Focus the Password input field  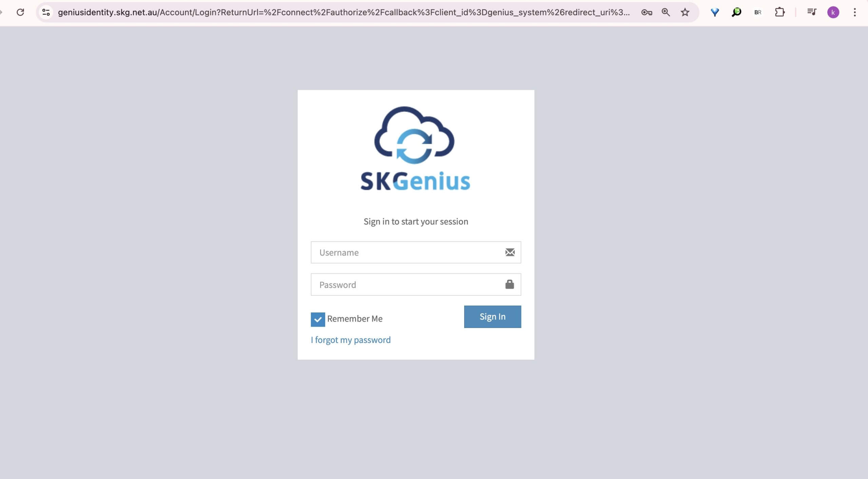click(x=416, y=284)
